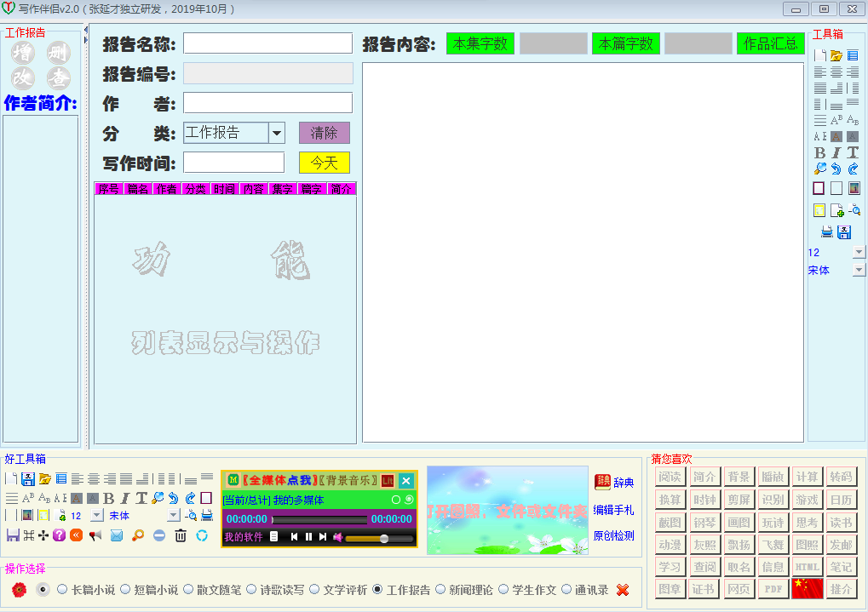
Task: Click the trash can icon in bottom toolbox
Action: [181, 535]
